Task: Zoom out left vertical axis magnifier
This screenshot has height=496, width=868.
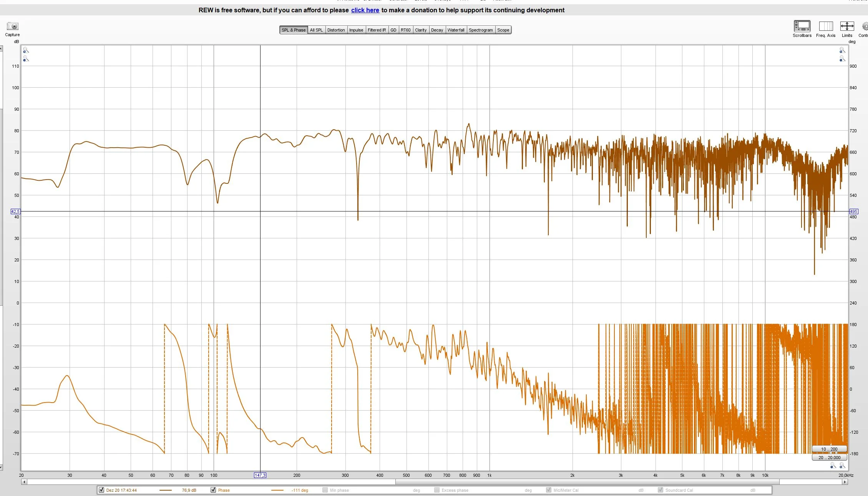Action: click(26, 59)
